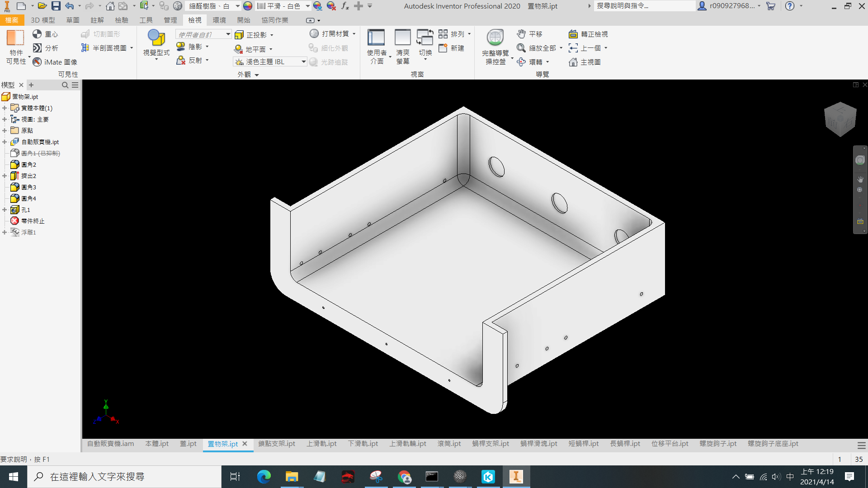
Task: Select the 視覺型式 visual style icon
Action: (156, 38)
